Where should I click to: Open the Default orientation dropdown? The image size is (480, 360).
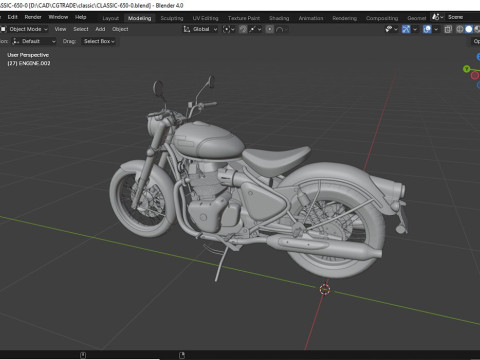tap(34, 41)
